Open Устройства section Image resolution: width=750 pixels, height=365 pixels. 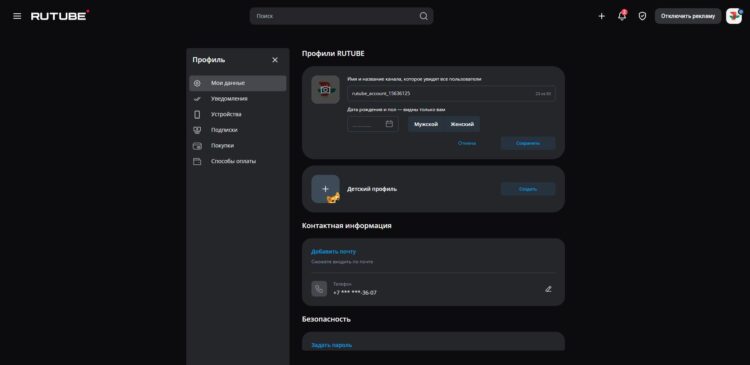[238, 115]
